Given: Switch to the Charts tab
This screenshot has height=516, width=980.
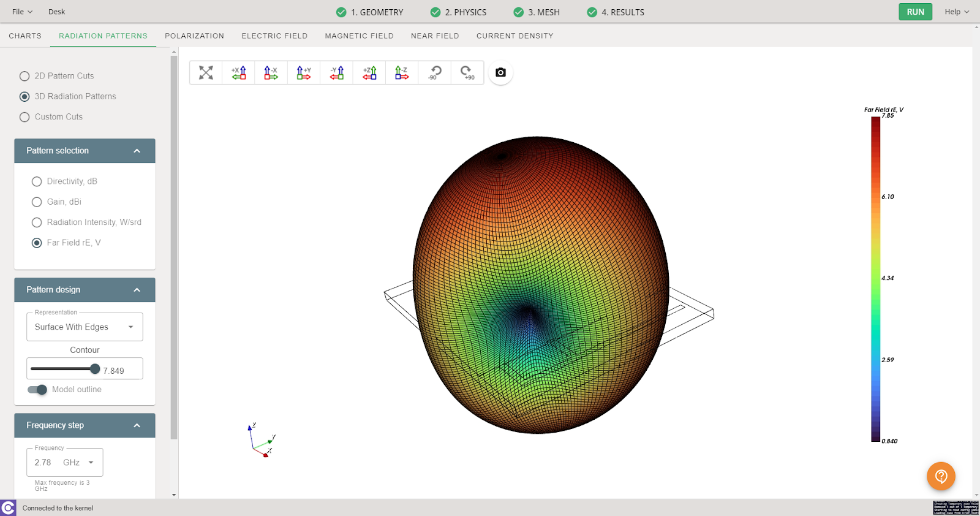Looking at the screenshot, I should click(25, 36).
